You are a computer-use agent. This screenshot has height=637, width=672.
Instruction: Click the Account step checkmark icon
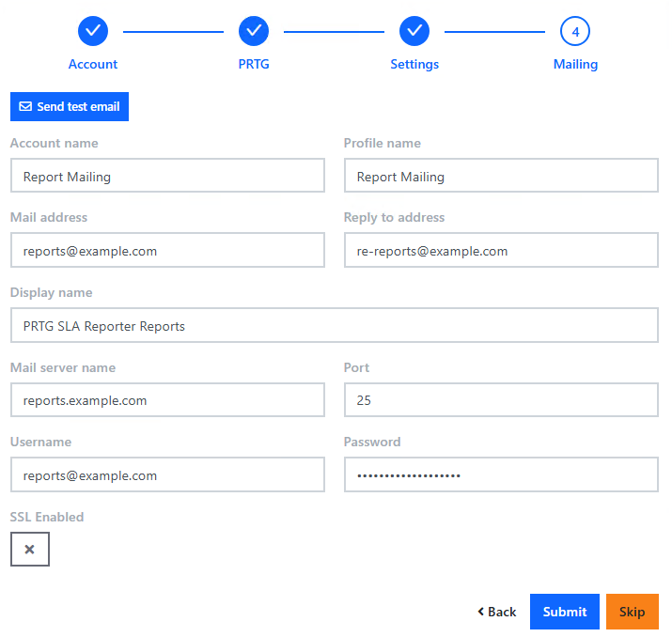93,31
